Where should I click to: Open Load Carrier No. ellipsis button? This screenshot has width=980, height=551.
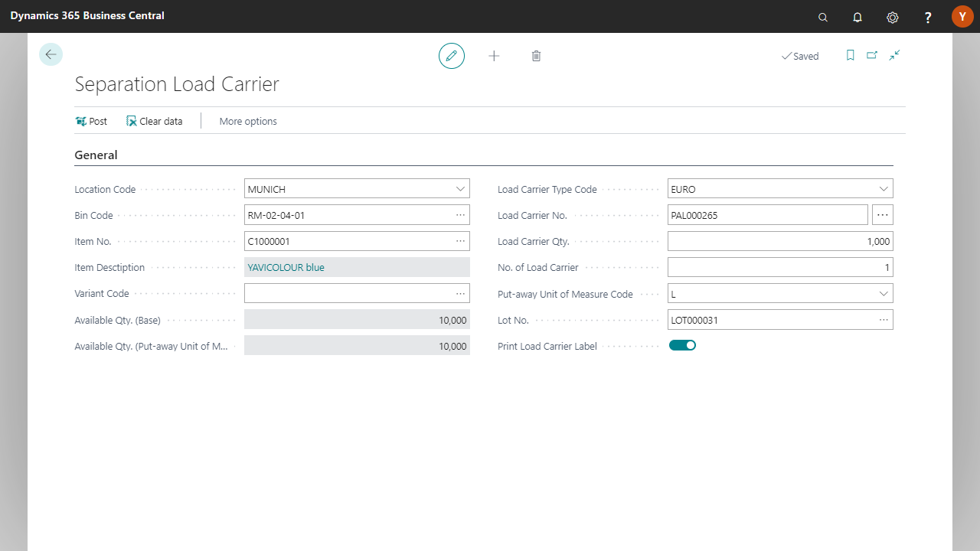click(x=883, y=215)
